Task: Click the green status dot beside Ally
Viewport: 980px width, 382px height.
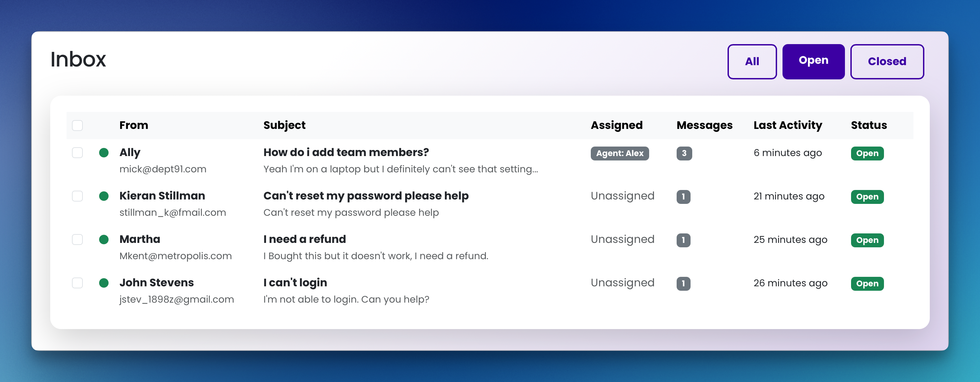Action: click(104, 153)
